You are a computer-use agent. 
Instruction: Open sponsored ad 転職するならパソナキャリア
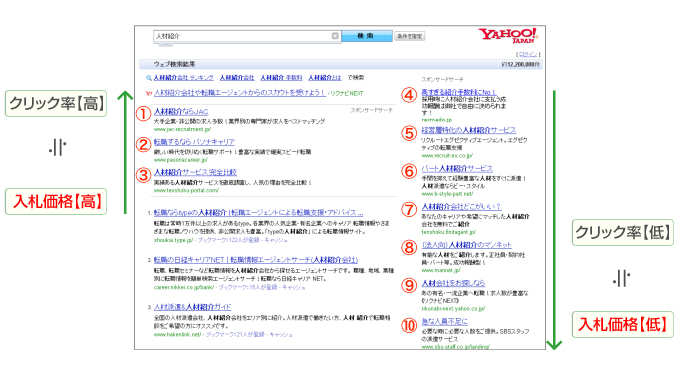(194, 142)
